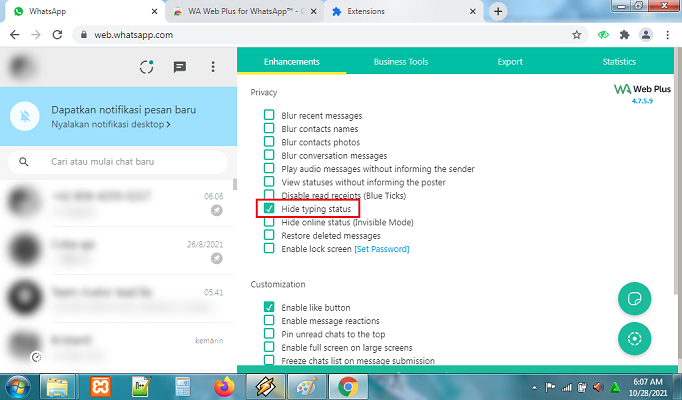Open Winamp lightning icon in taskbar
Screen dimensions: 682x400
265,387
